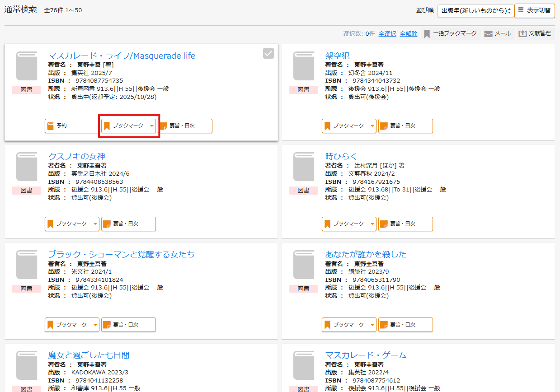The image size is (560, 392).
Task: Click 全解除 to deselect all
Action: 409,34
